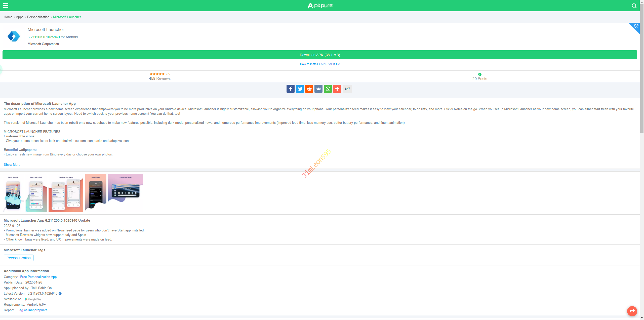
Task: Expand description with Show More
Action: (x=12, y=165)
